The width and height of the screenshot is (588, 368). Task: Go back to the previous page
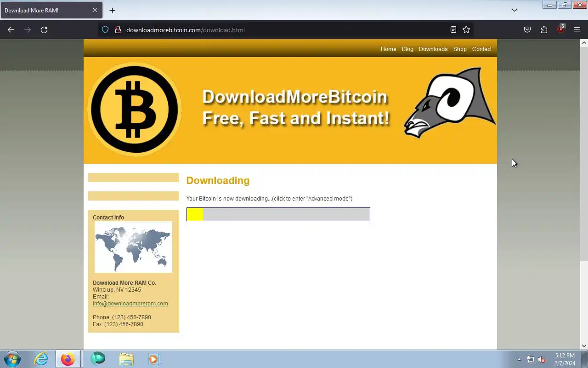[11, 30]
